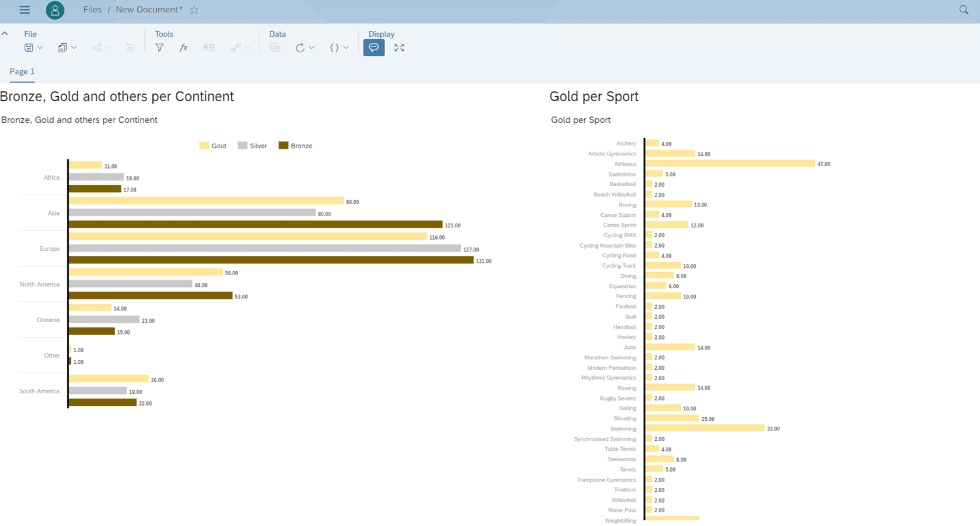Image resolution: width=980 pixels, height=526 pixels.
Task: Click the Bronze legend color swatch
Action: [284, 146]
